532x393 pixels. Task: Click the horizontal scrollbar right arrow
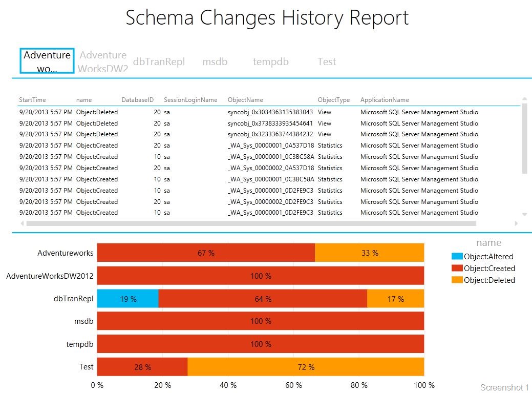[x=517, y=223]
